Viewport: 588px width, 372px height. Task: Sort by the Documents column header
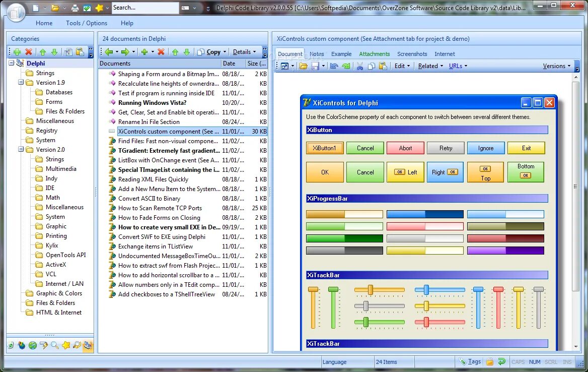(x=160, y=64)
